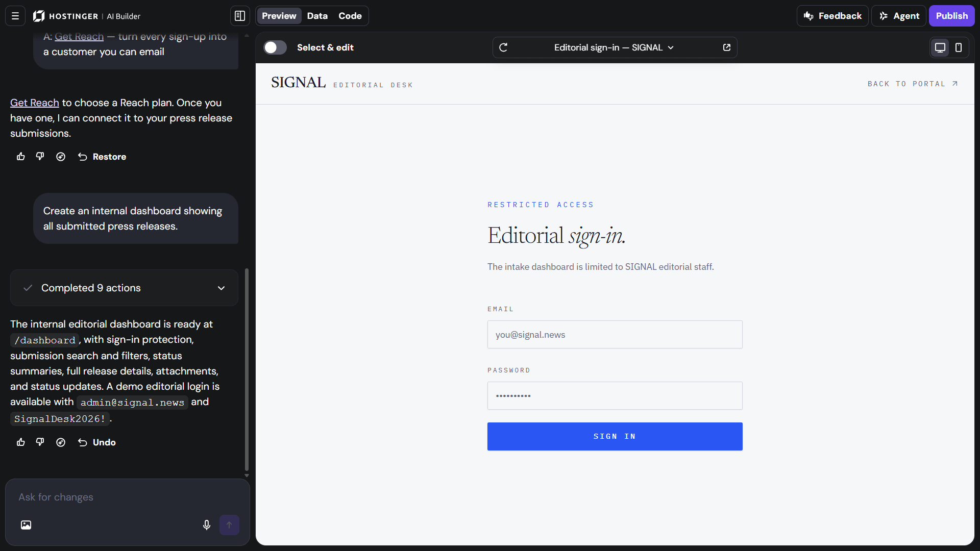
Task: Reload the preview with refresh icon
Action: (503, 47)
